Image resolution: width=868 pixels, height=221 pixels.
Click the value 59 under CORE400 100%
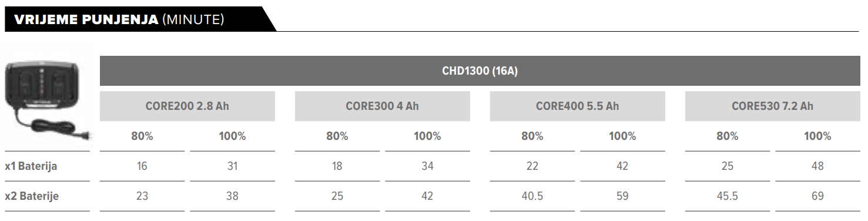pos(622,196)
